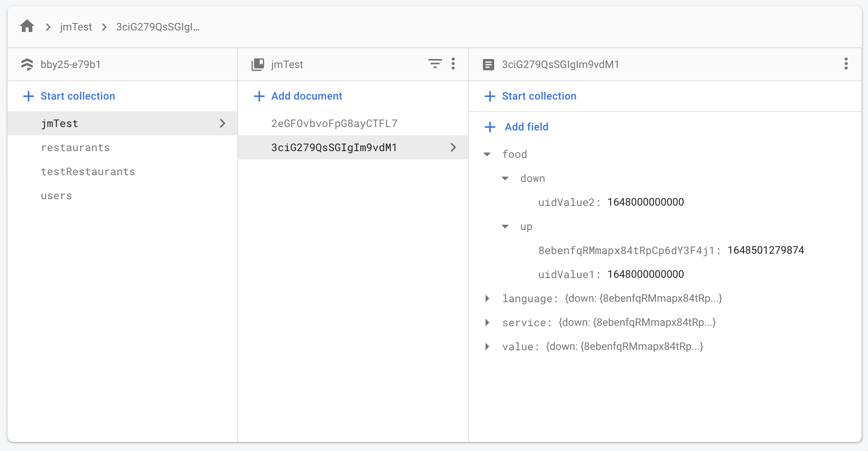Click the filter icon in jmTest panel
Viewport: 868px width, 451px height.
pyautogui.click(x=435, y=63)
